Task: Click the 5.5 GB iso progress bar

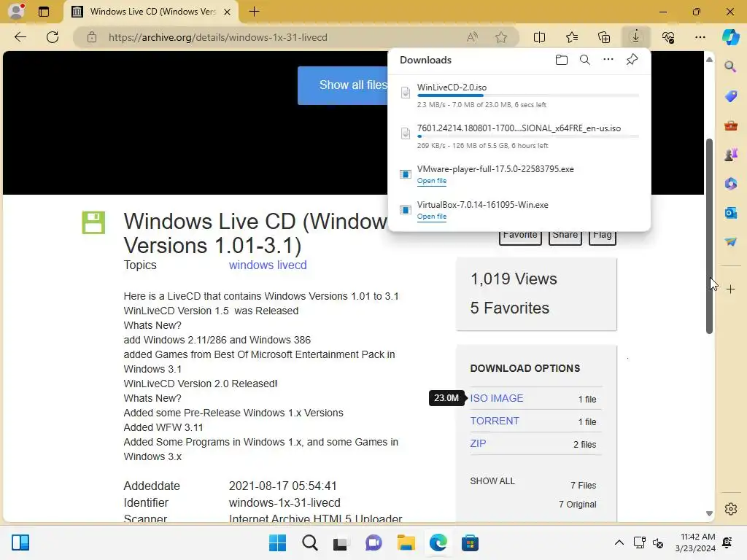Action: [528, 136]
